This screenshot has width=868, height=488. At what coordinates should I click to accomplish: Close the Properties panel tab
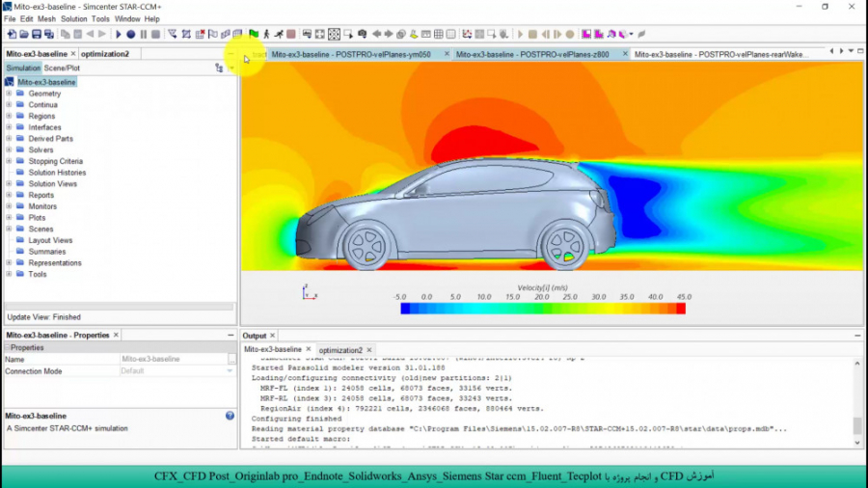(116, 336)
